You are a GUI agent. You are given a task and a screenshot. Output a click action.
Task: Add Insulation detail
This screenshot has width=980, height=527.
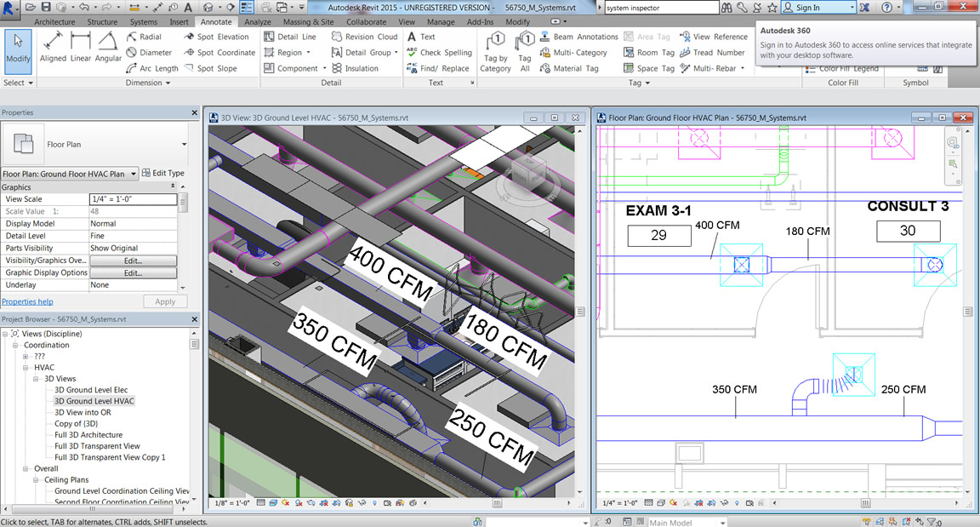[x=355, y=68]
